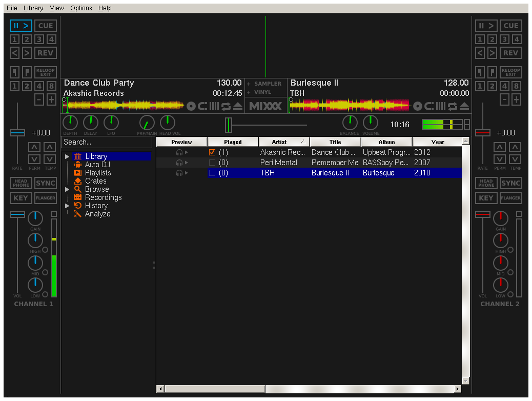Click eject icon on deck 1
Image resolution: width=532 pixels, height=401 pixels.
pos(238,107)
